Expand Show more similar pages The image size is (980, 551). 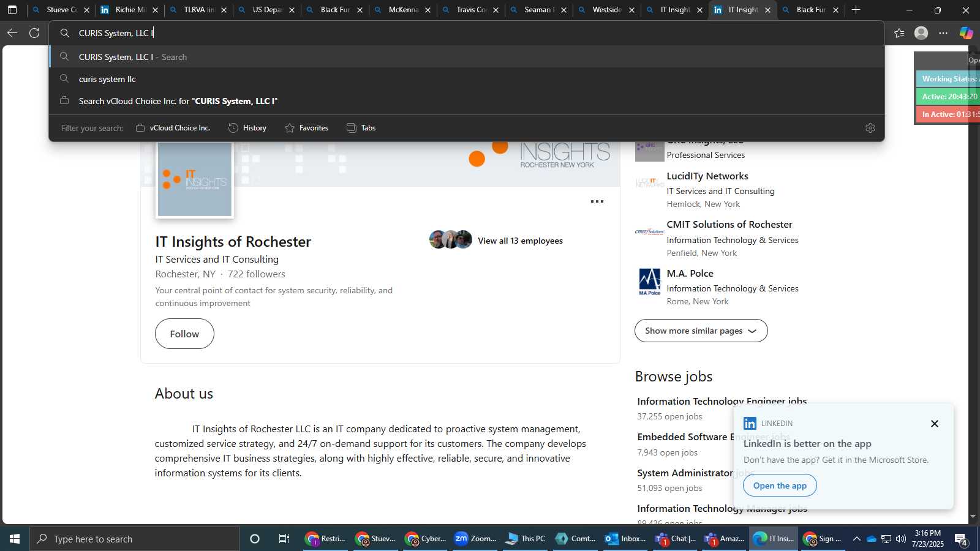701,331
